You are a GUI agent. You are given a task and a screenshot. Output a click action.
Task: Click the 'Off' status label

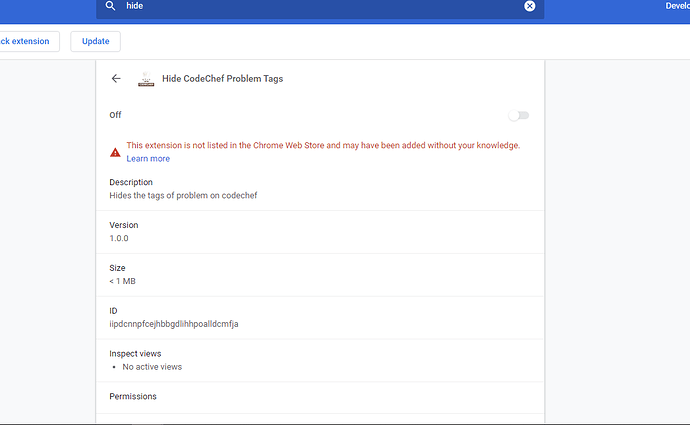[115, 115]
